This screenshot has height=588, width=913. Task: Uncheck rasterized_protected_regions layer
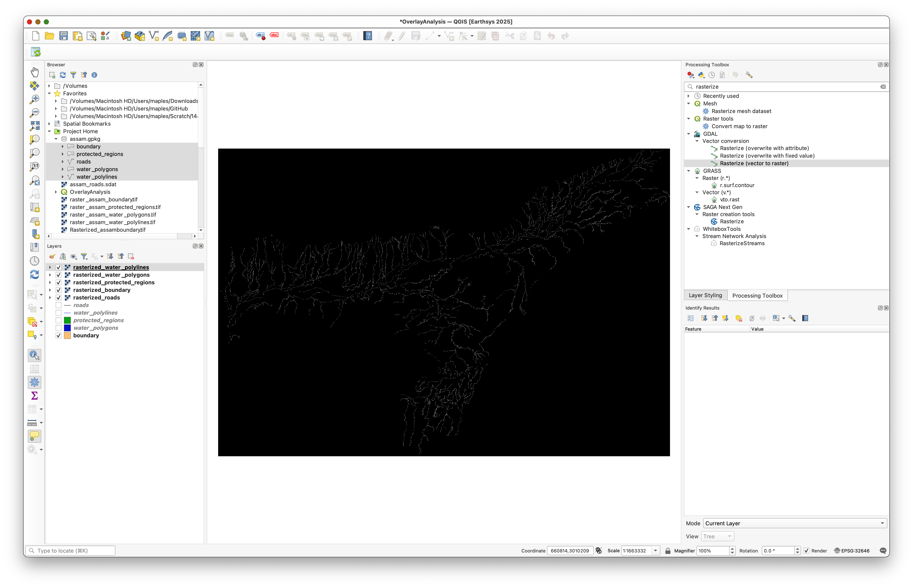59,283
